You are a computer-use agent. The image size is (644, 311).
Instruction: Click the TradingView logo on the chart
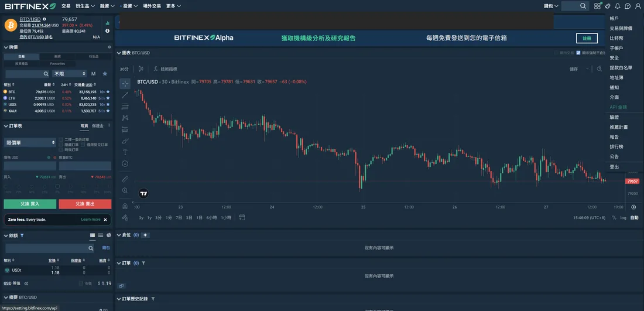143,193
